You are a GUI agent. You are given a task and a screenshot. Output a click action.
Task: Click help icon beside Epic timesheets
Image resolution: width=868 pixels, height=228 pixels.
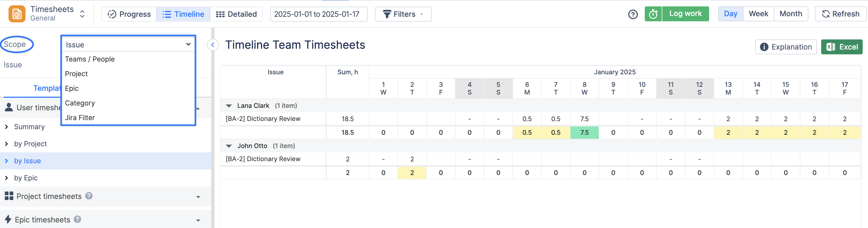[77, 219]
